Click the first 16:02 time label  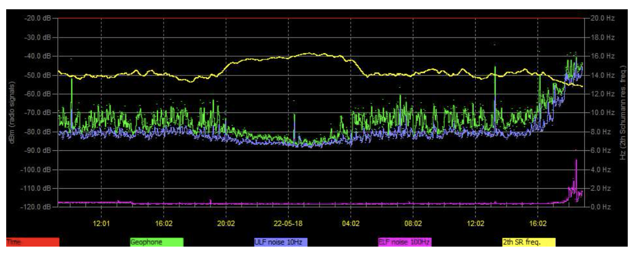click(x=164, y=223)
